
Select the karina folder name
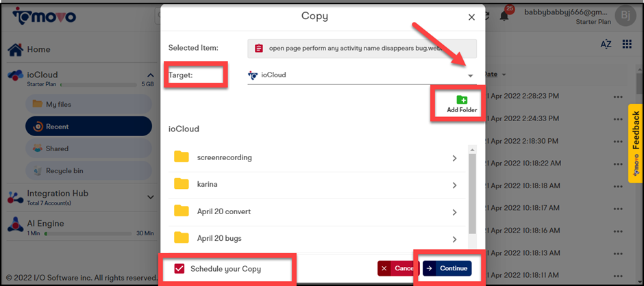pos(207,184)
